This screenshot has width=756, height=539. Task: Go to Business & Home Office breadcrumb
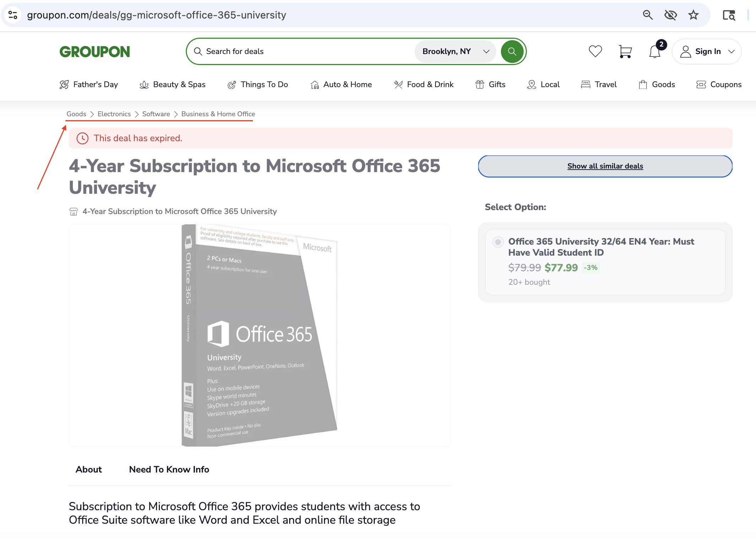(x=218, y=114)
